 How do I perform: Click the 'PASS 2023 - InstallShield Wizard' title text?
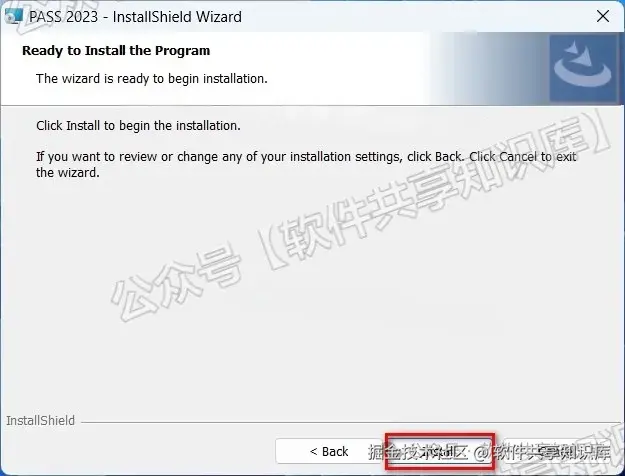pyautogui.click(x=136, y=17)
